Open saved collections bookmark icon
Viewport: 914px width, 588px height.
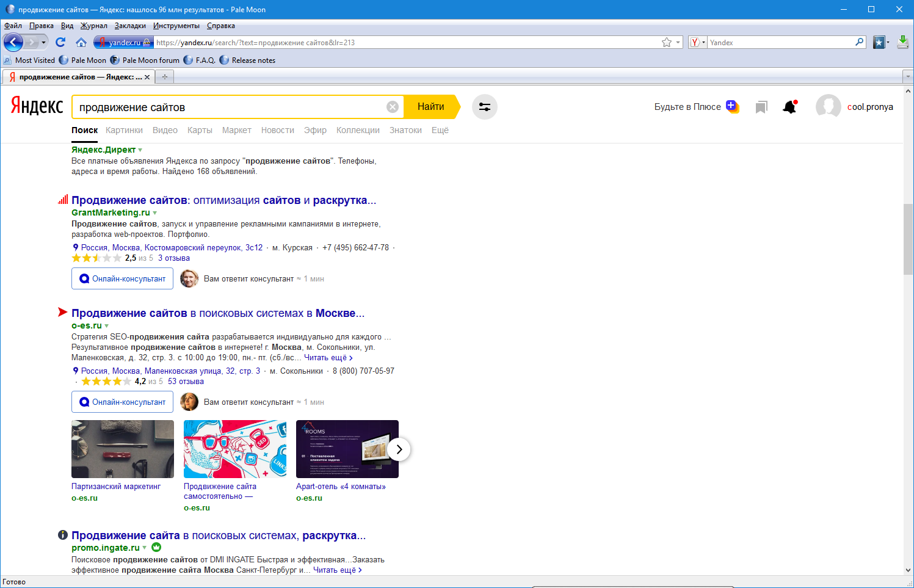pyautogui.click(x=761, y=107)
